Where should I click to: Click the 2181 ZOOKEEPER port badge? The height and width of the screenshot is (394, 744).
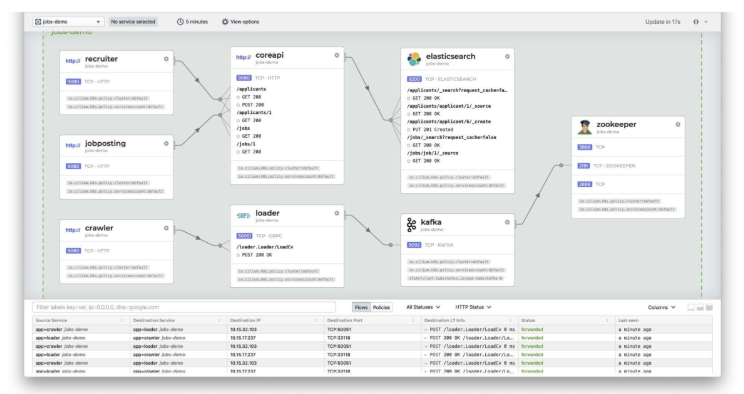click(x=584, y=166)
